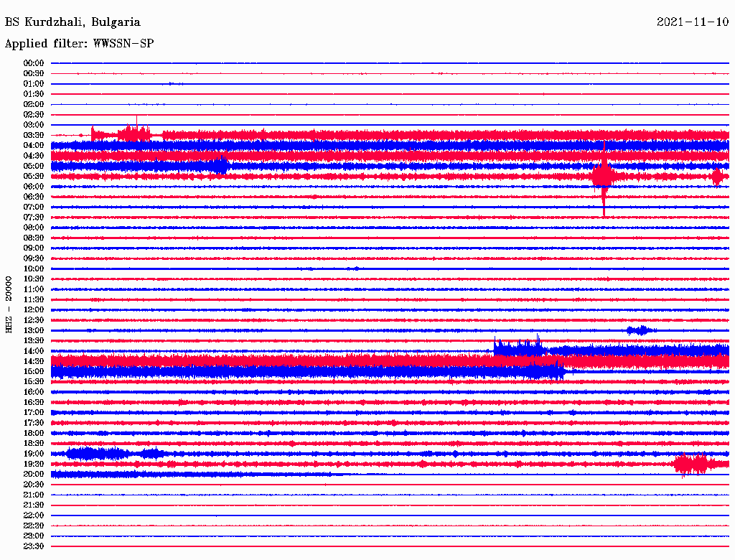Click the small blue event on the 13:00 trace
Image resolution: width=735 pixels, height=560 pixels.
tap(639, 330)
